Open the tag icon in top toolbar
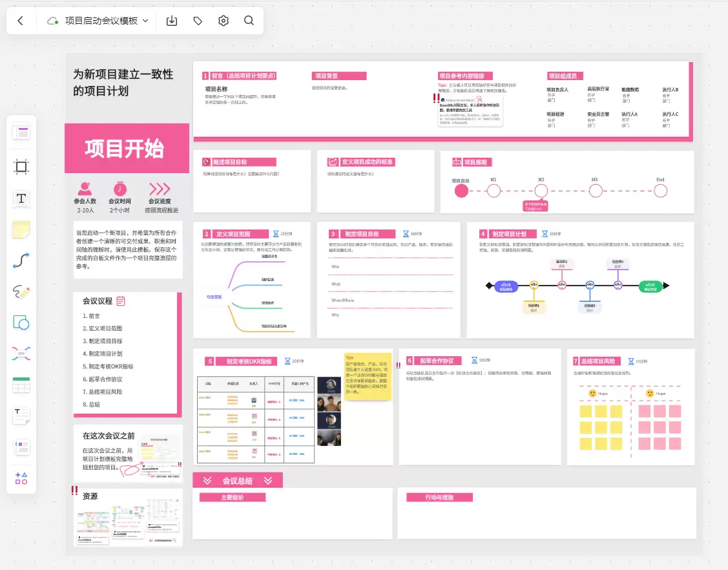Viewport: 728px width, 570px height. tap(198, 21)
